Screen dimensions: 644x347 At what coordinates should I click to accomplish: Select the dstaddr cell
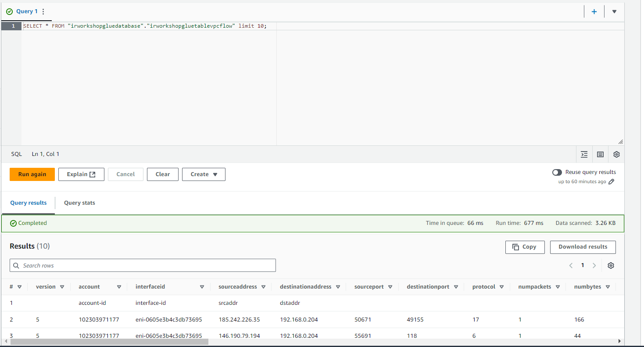click(290, 303)
